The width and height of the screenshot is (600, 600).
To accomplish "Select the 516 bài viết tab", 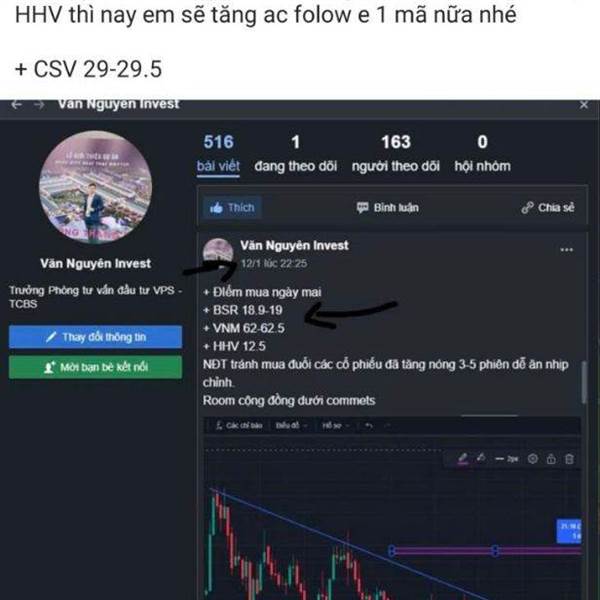I will click(x=218, y=154).
